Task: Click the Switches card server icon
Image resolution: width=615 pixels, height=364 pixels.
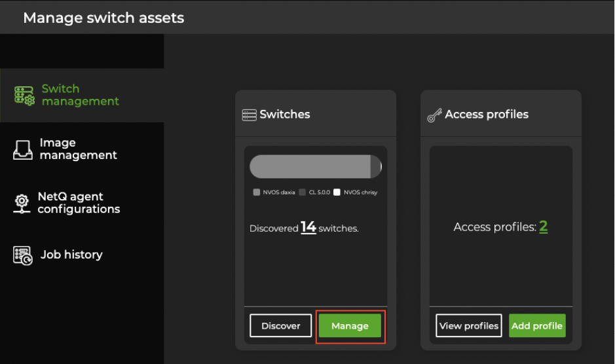Action: click(249, 115)
